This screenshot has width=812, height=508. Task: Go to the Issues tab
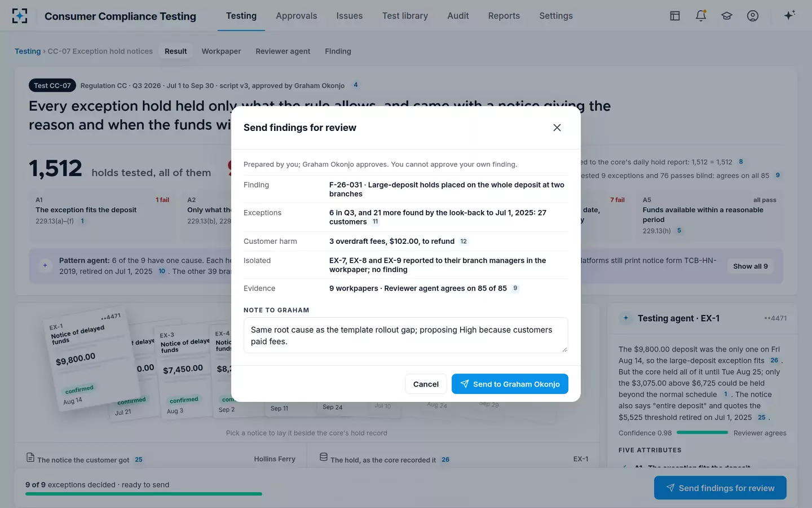(350, 16)
